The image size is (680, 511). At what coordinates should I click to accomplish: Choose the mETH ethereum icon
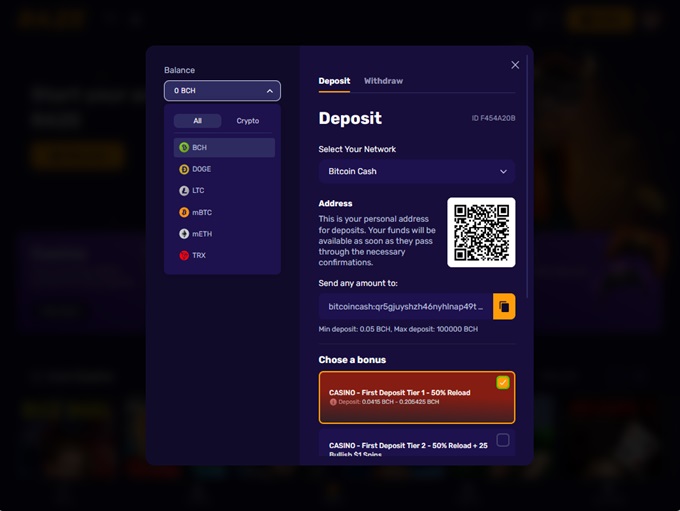click(184, 234)
